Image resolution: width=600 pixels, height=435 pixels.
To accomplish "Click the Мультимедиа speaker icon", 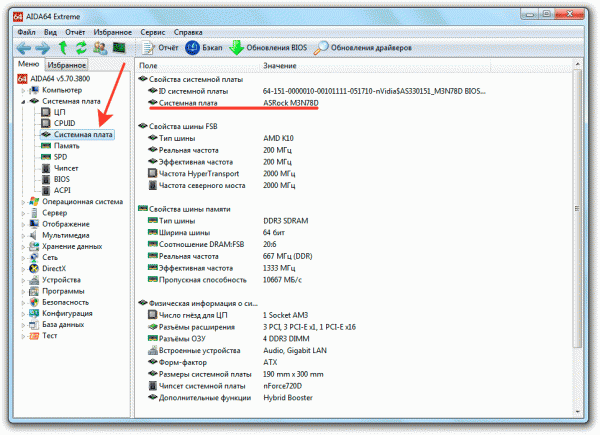I will click(x=34, y=235).
